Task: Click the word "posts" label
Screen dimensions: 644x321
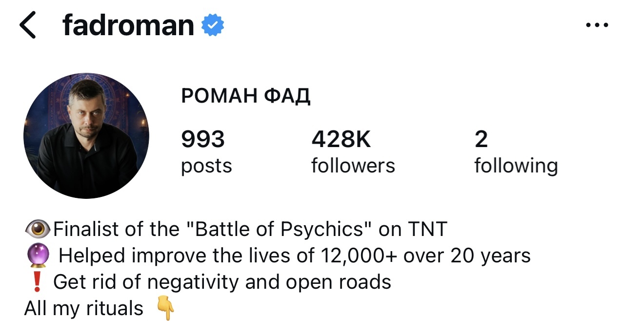Action: click(x=206, y=166)
